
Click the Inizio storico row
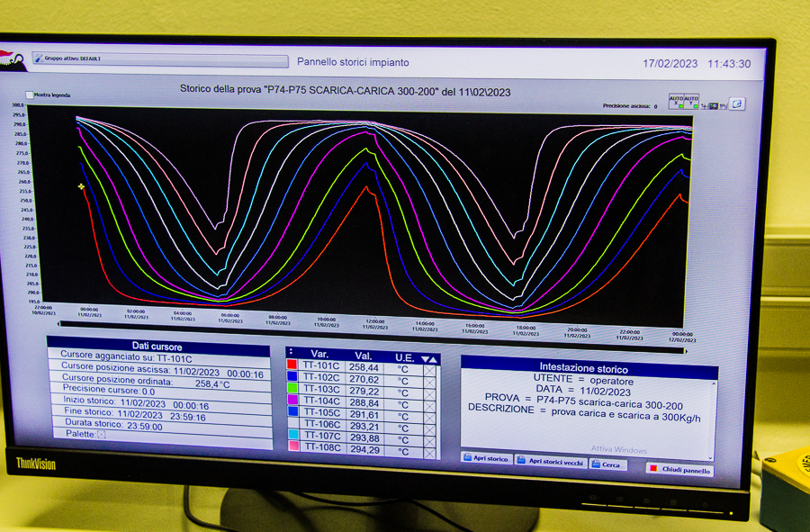(161, 403)
